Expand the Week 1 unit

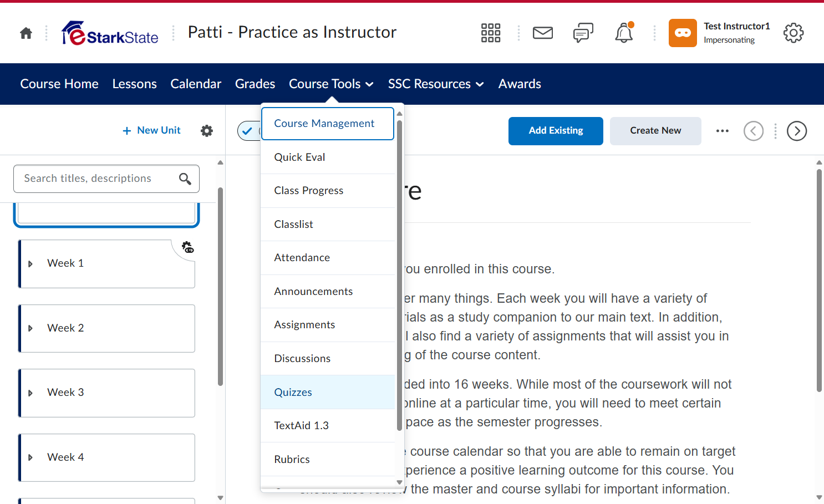coord(30,264)
